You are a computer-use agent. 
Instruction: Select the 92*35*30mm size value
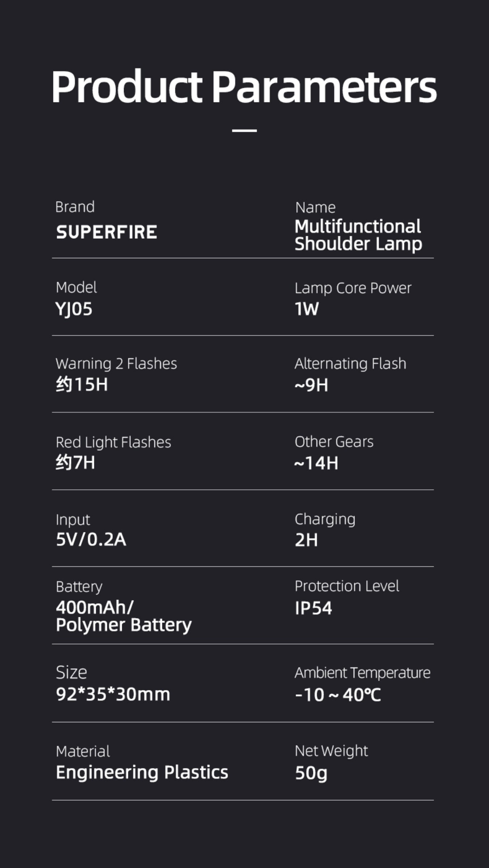(113, 694)
